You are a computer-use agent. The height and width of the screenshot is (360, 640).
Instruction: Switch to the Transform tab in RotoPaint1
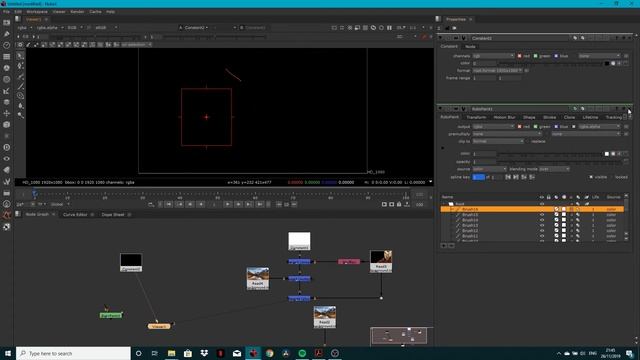click(476, 118)
